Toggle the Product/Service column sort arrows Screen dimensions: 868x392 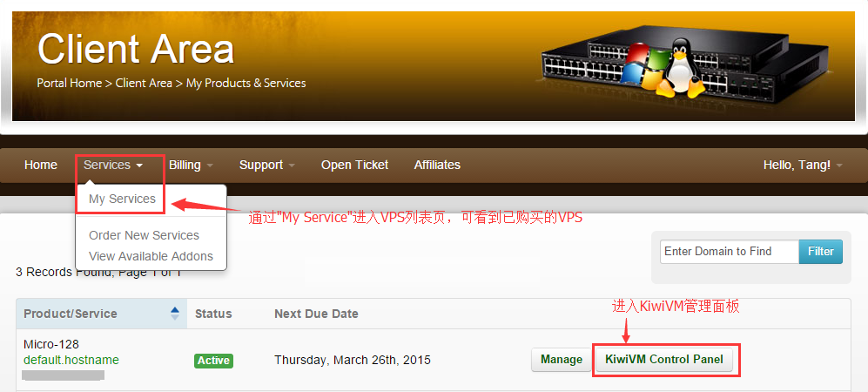(175, 314)
